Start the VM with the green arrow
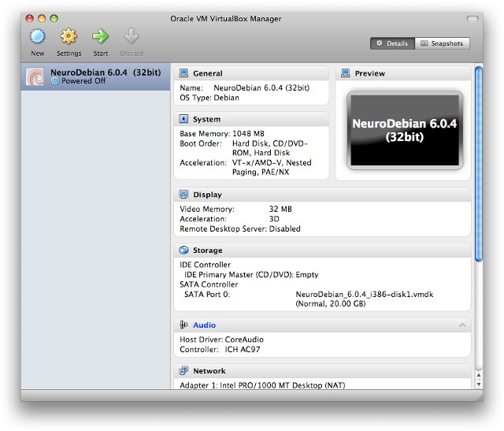The height and width of the screenshot is (431, 504). [100, 36]
